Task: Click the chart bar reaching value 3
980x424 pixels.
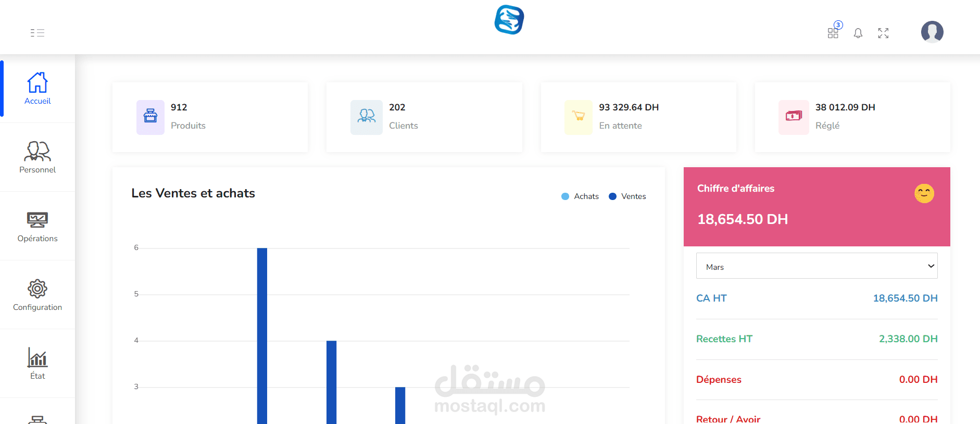Action: (400, 405)
